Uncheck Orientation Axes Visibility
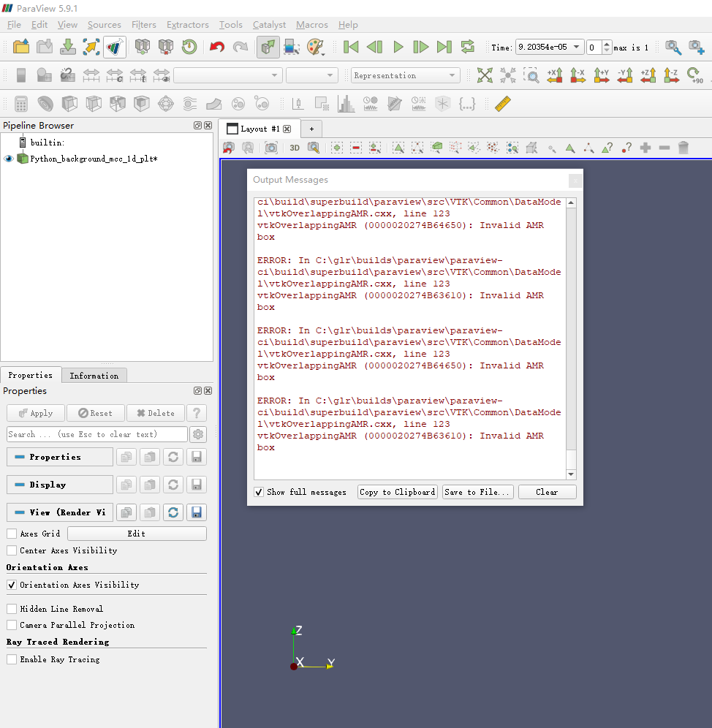This screenshot has width=712, height=728. click(12, 585)
